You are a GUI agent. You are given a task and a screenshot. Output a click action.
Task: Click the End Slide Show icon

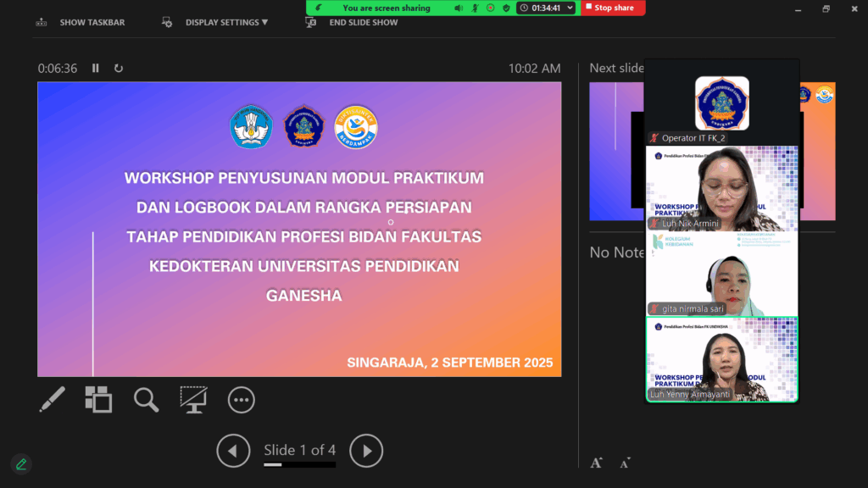click(310, 22)
